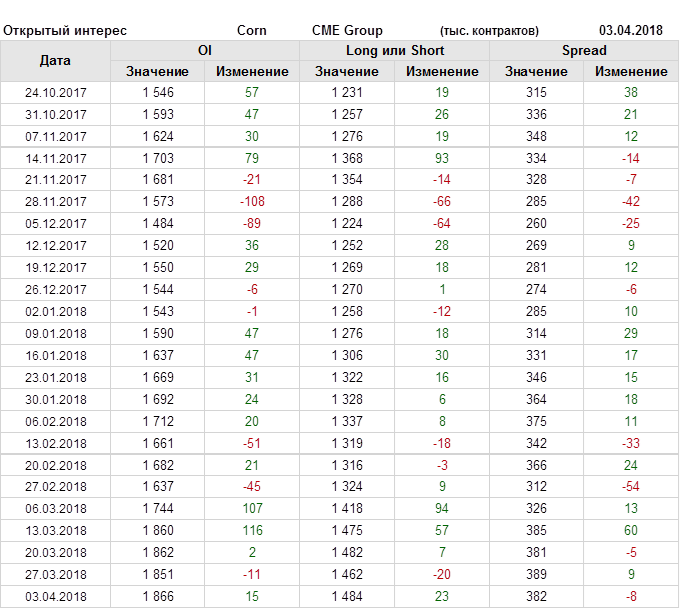Click the OI value 1 744
The height and width of the screenshot is (609, 680).
click(x=158, y=509)
